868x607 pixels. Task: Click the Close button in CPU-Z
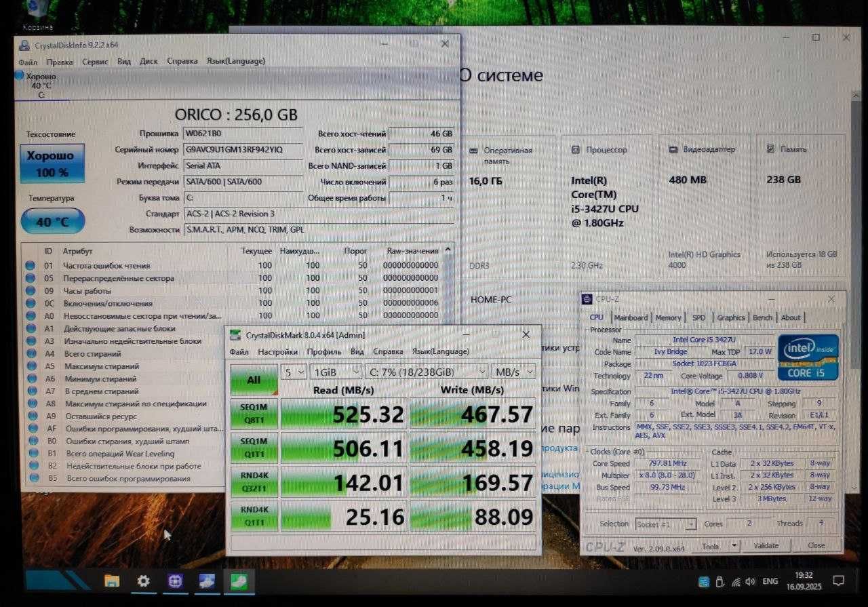tap(816, 545)
